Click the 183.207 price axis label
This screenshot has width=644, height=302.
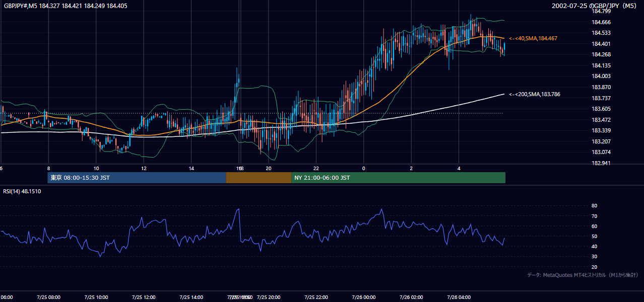[600, 141]
